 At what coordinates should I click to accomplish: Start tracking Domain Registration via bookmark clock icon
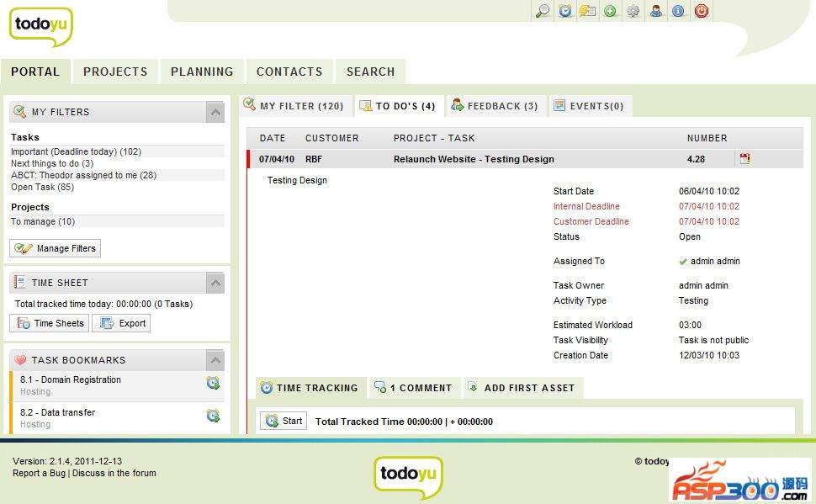tap(213, 383)
